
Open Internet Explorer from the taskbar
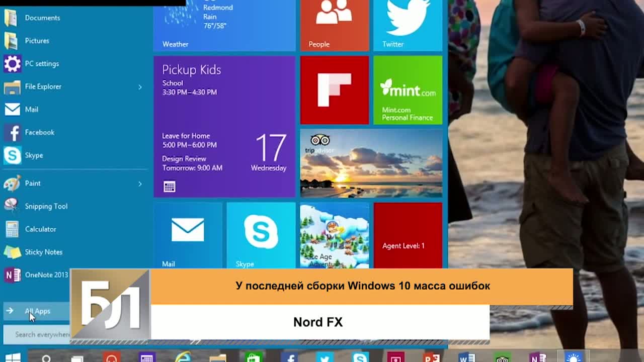click(183, 357)
